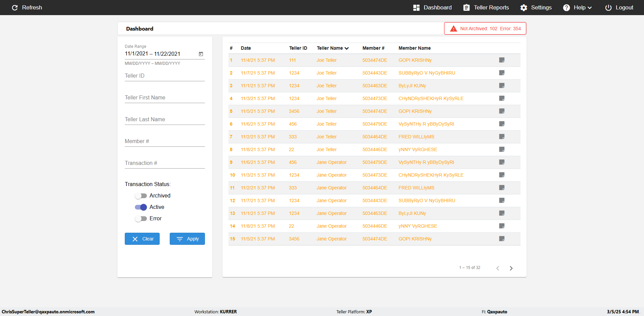Open note icon for row 8 yNNY VyRGHESE
Screen dimensions: 644x316
tap(502, 149)
